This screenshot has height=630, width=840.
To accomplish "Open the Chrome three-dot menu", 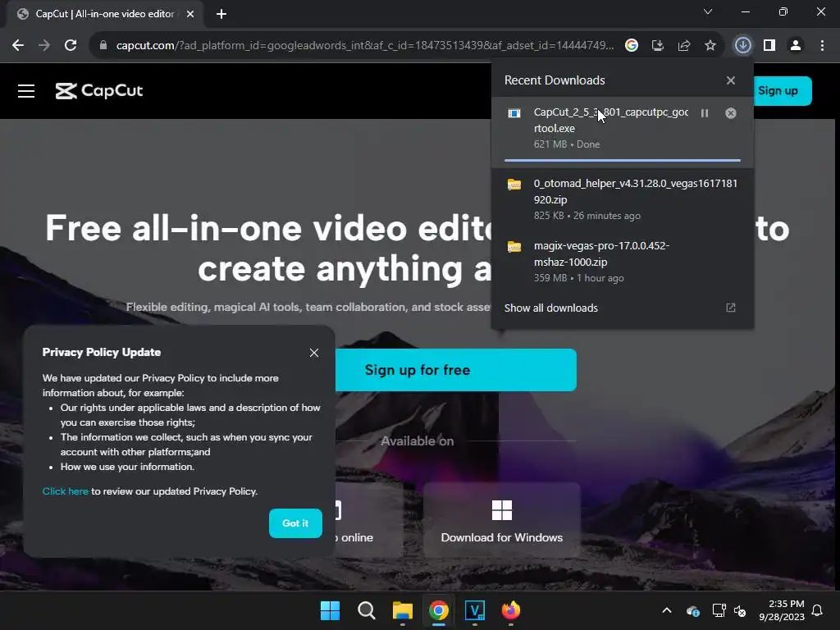I will tap(822, 46).
